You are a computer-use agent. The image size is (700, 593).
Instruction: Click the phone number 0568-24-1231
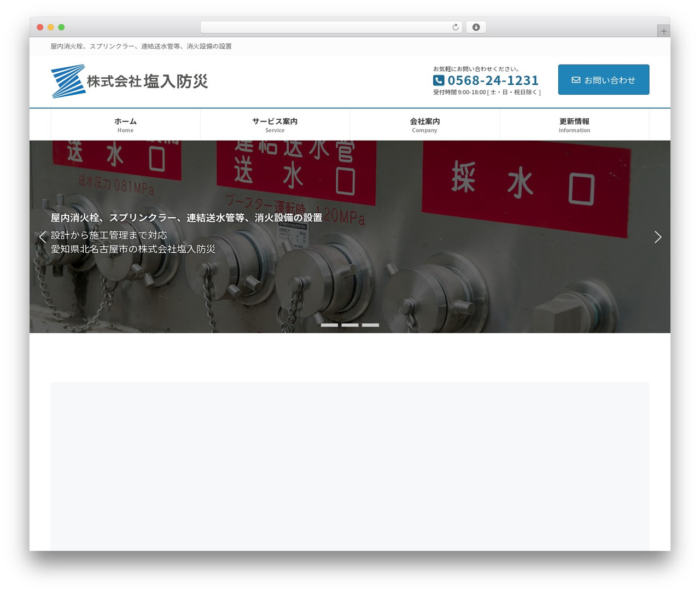493,80
